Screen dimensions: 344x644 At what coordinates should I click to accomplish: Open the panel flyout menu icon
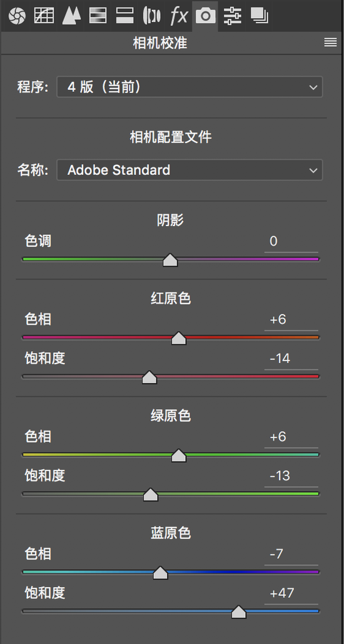pyautogui.click(x=330, y=42)
